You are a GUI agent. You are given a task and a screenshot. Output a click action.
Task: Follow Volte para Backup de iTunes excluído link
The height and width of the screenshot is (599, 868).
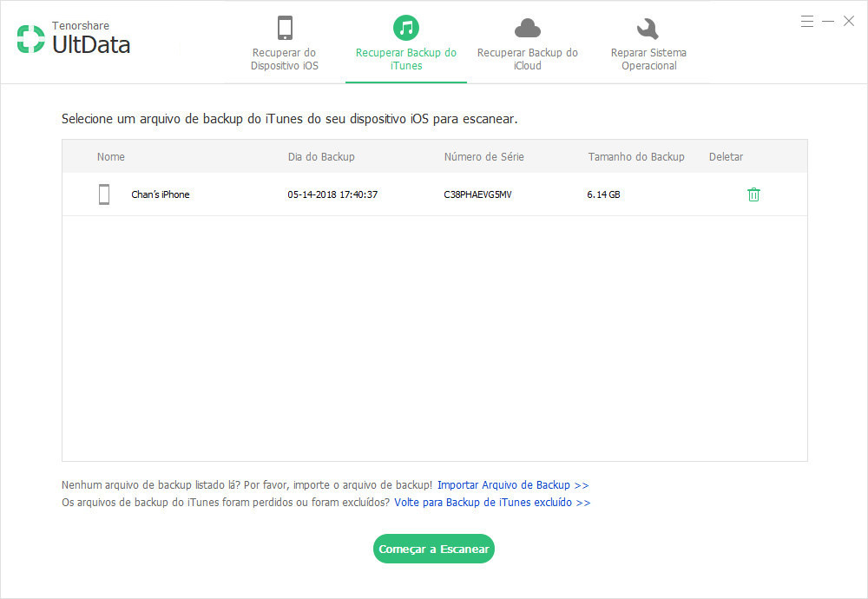pos(492,503)
